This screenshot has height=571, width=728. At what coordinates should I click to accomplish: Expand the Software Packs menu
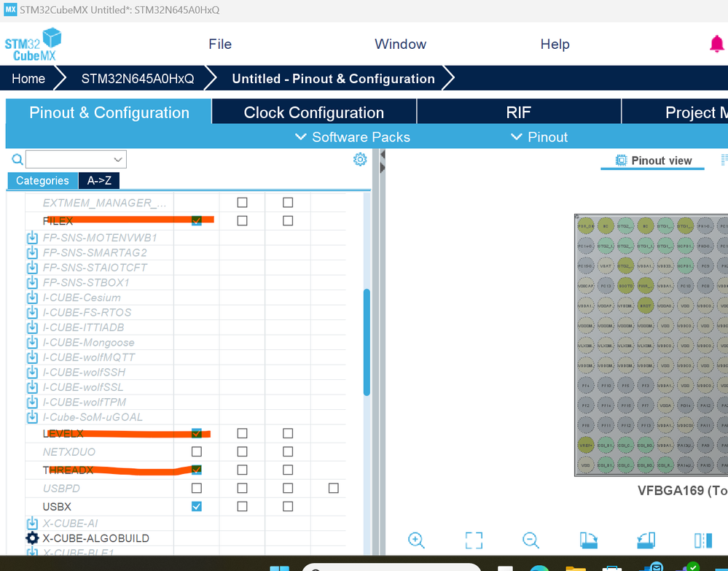[x=353, y=137]
